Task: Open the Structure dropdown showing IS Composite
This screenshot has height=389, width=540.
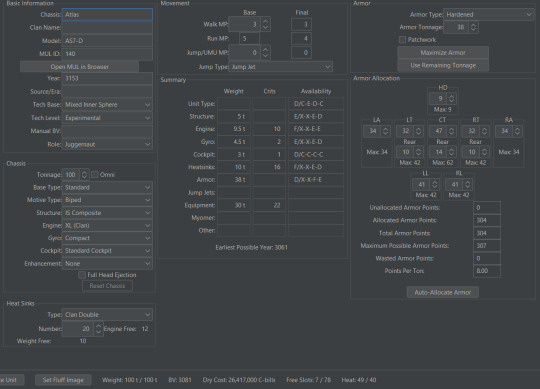Action: tap(107, 213)
